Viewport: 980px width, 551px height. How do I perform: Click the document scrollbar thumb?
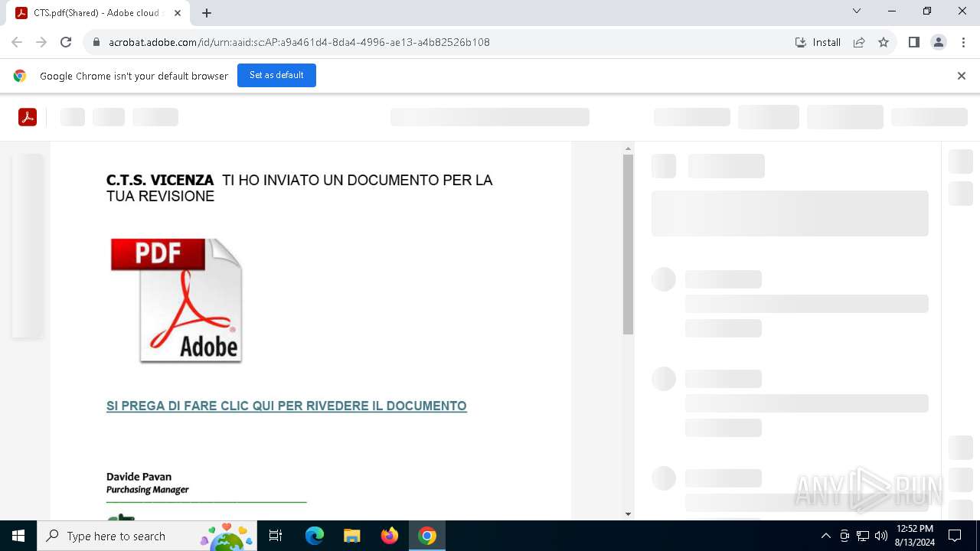coord(628,244)
